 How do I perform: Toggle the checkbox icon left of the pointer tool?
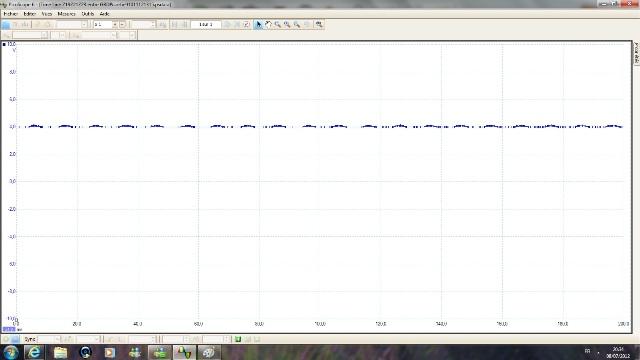(247, 24)
